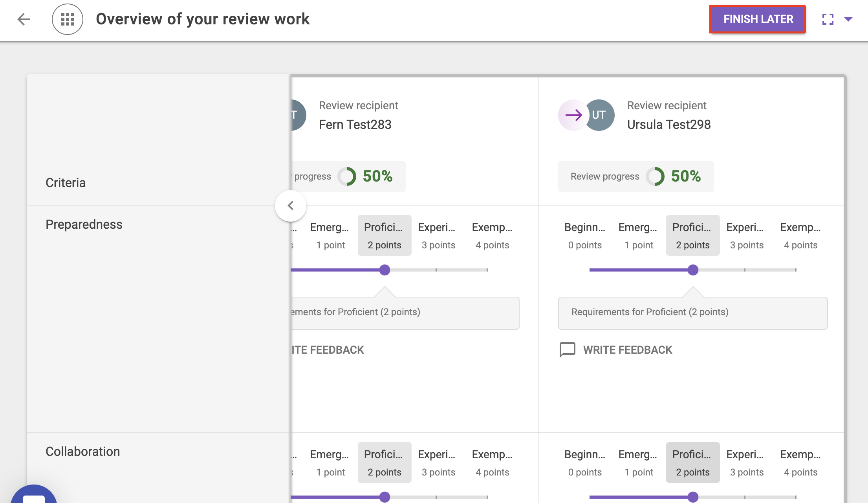Select Beginner 0 points for Ursula's Collaboration
The width and height of the screenshot is (868, 503).
pos(584,463)
